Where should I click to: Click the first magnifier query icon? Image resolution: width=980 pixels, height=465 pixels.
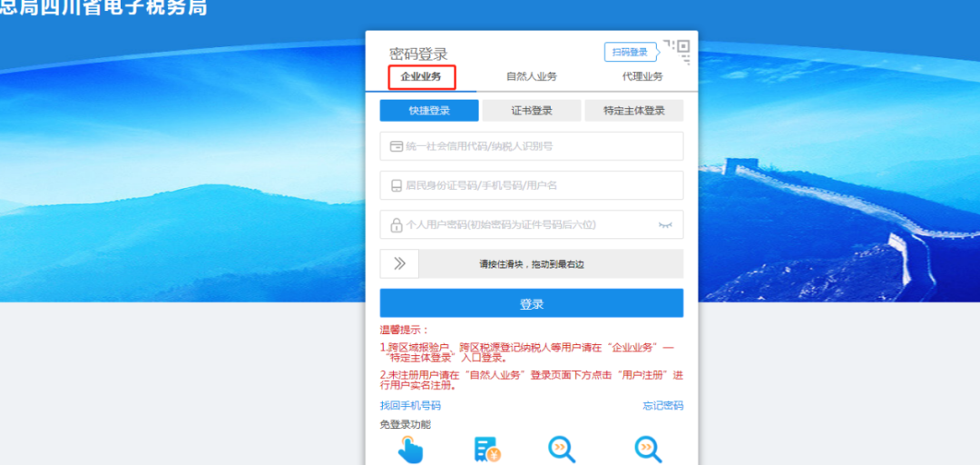(562, 450)
